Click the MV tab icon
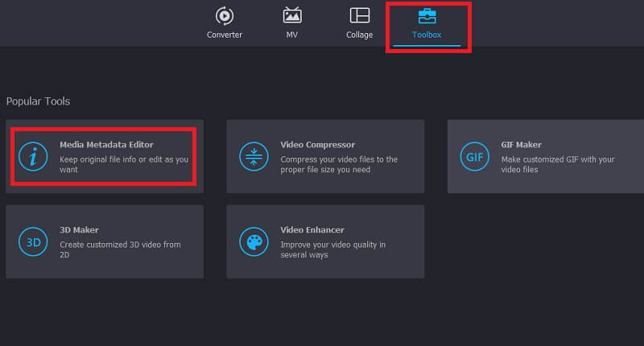This screenshot has width=644, height=346. tap(292, 16)
